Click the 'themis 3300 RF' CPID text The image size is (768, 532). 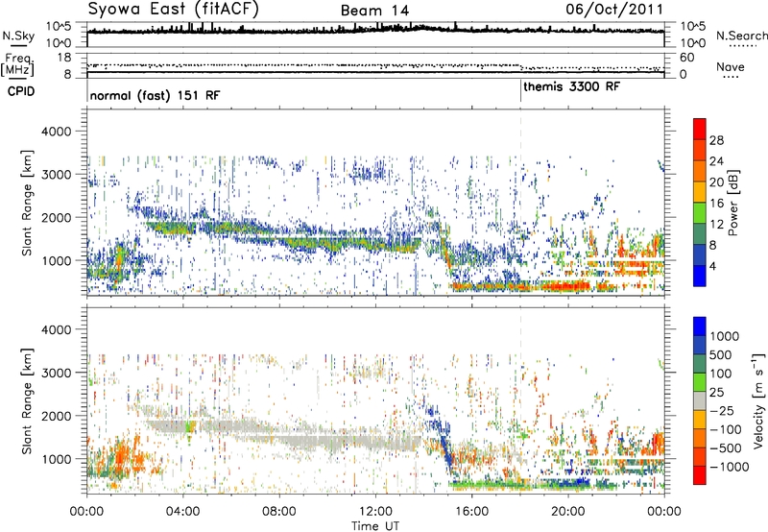(571, 87)
